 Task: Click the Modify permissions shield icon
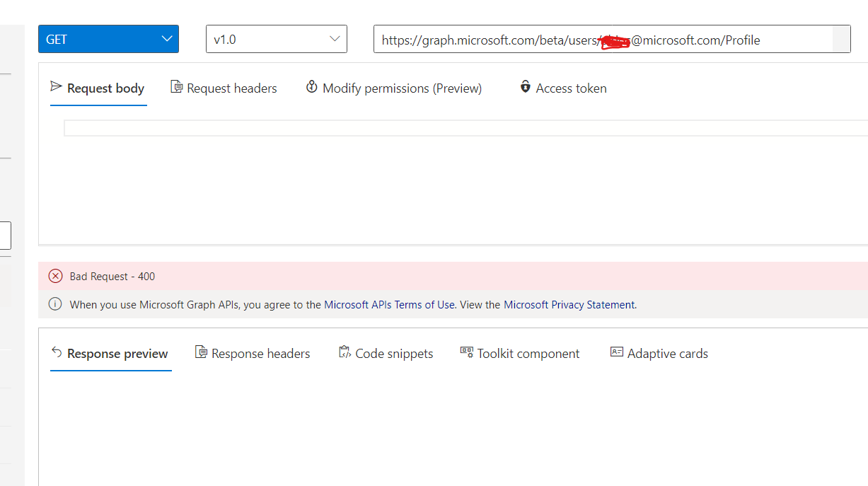[312, 86]
